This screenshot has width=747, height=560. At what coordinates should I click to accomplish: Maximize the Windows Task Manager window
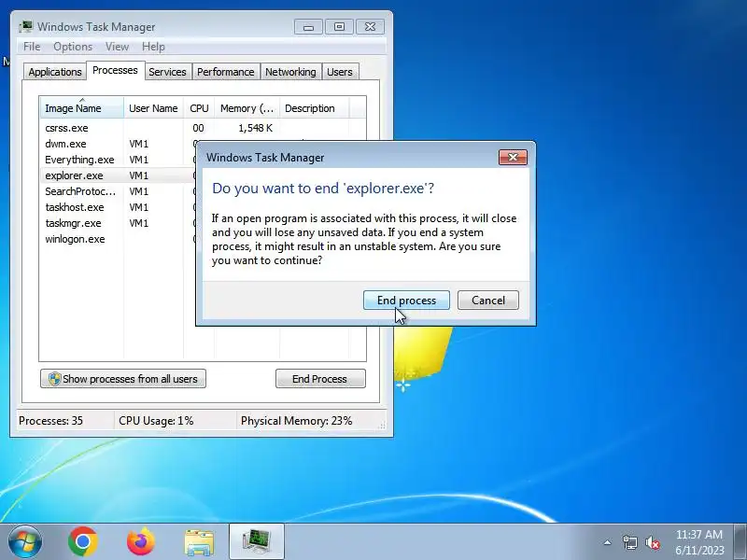339,27
